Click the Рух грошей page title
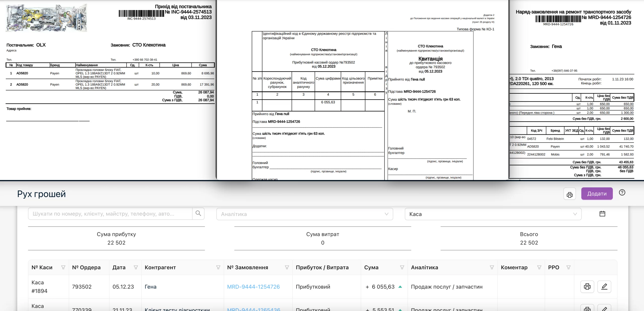This screenshot has height=311, width=644. (42, 194)
